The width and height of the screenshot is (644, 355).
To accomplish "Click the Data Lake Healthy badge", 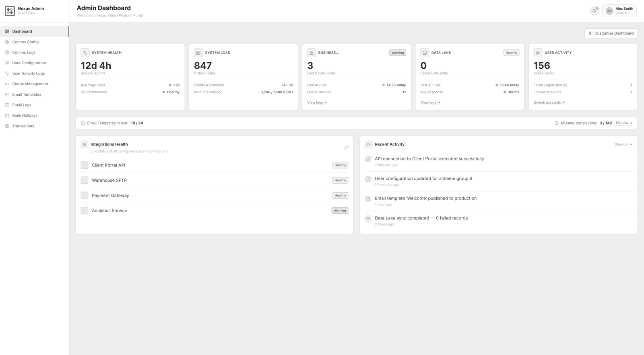I will click(x=511, y=53).
